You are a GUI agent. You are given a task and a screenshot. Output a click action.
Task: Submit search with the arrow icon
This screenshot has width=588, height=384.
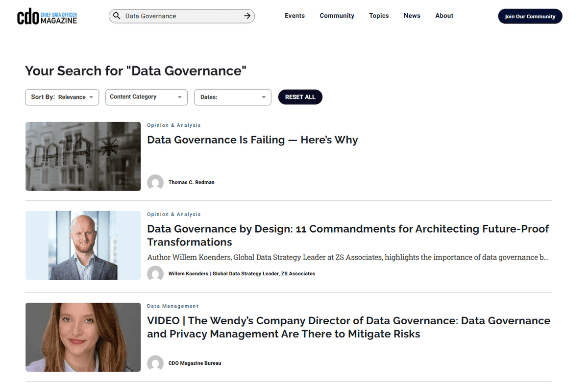click(x=247, y=16)
